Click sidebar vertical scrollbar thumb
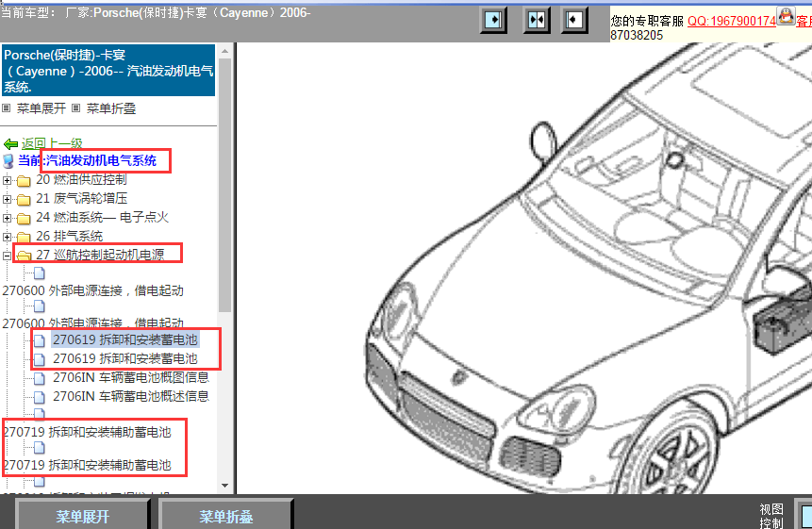Screen dimensions: 812x529 point(224,186)
